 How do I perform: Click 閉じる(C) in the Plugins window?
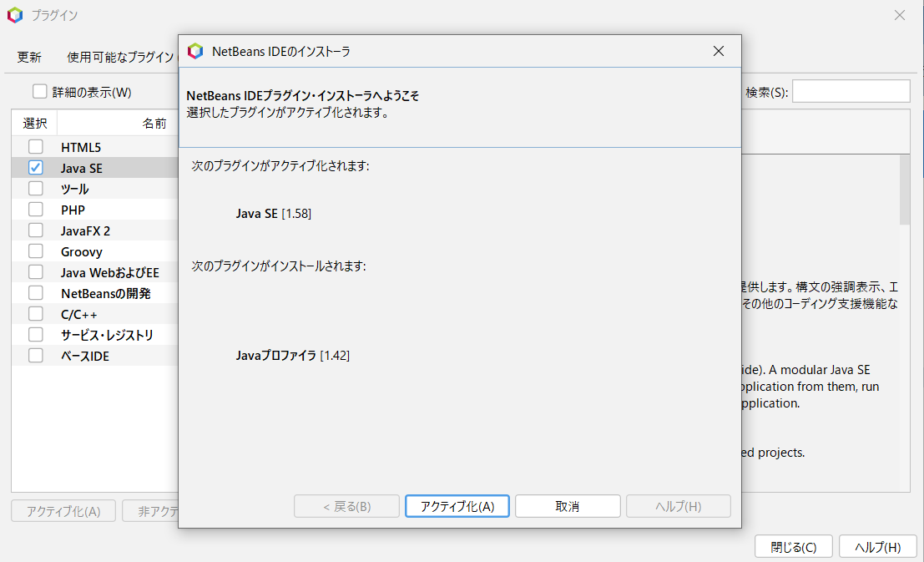[x=793, y=547]
